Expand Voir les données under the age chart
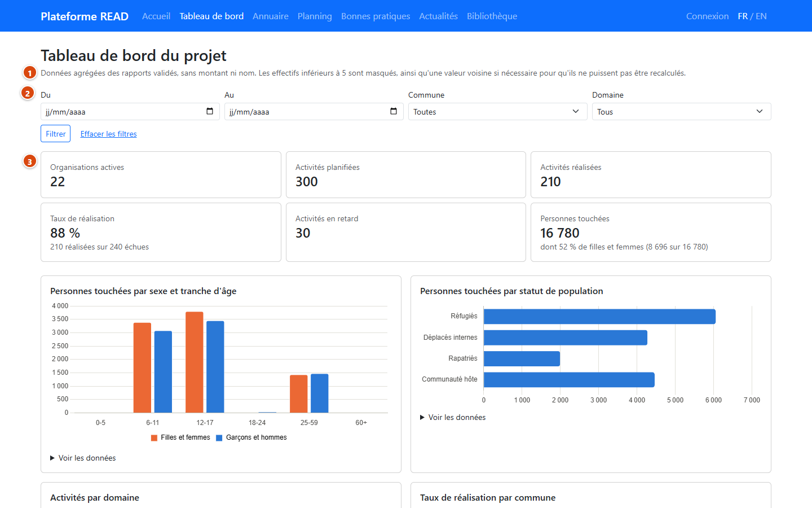Image resolution: width=812 pixels, height=508 pixels. point(83,458)
